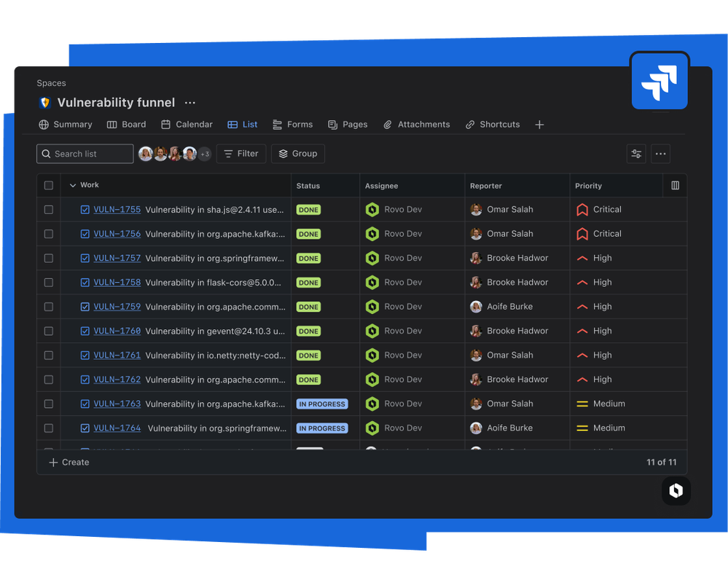The image size is (728, 585).
Task: Click the Critical priority icon on VULN-1755
Action: click(583, 209)
